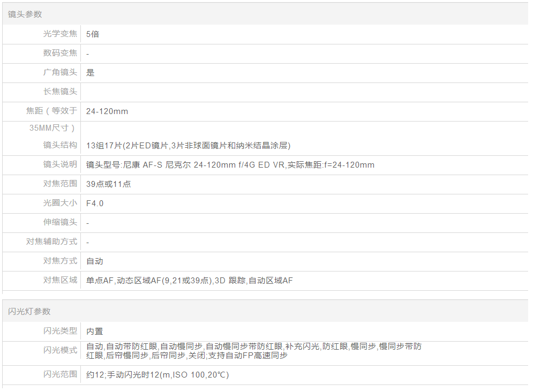Click the 24-120mm focal length value

pyautogui.click(x=107, y=111)
